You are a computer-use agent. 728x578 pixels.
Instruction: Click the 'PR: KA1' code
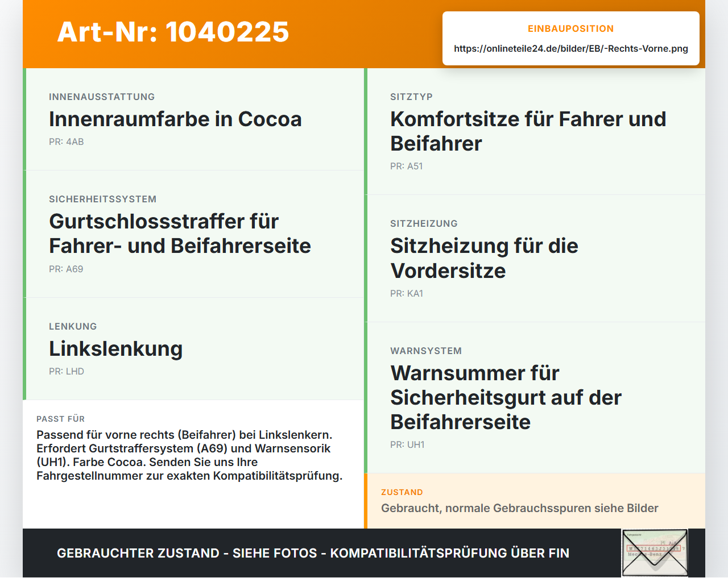(407, 294)
